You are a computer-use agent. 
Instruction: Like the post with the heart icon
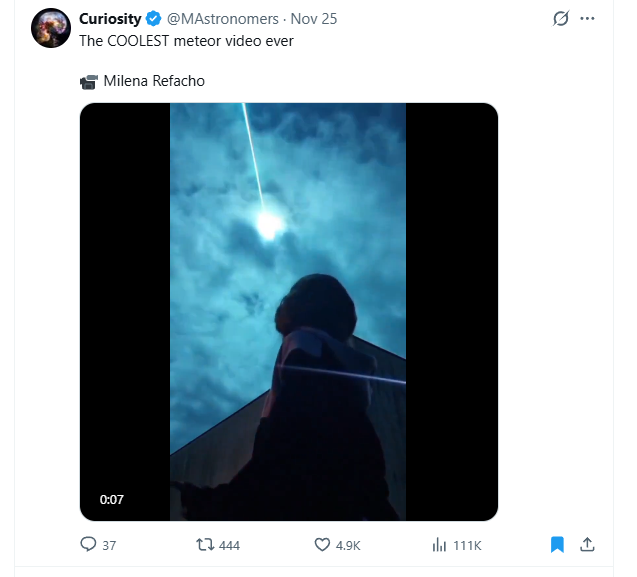(x=322, y=545)
